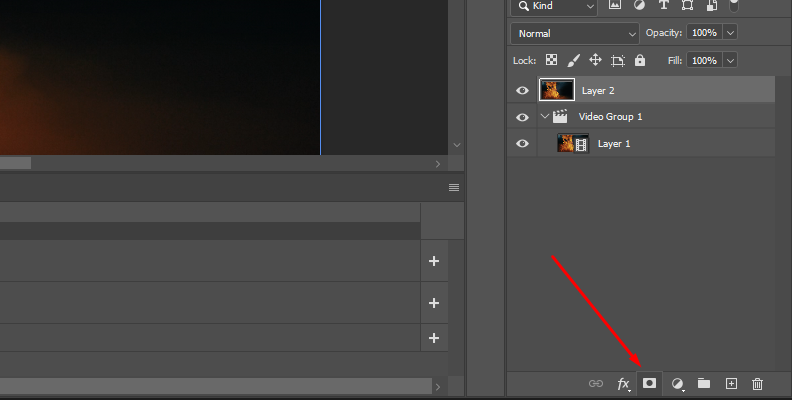Toggle visibility of Video Group 1

click(522, 117)
